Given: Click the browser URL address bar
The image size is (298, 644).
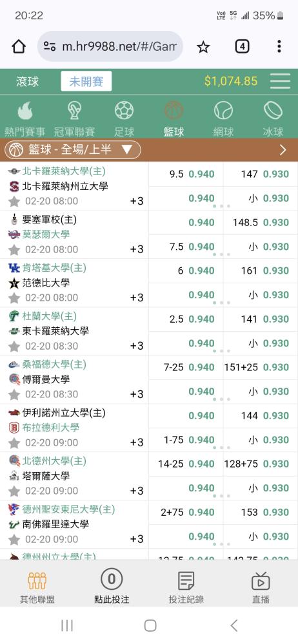Looking at the screenshot, I should point(110,46).
